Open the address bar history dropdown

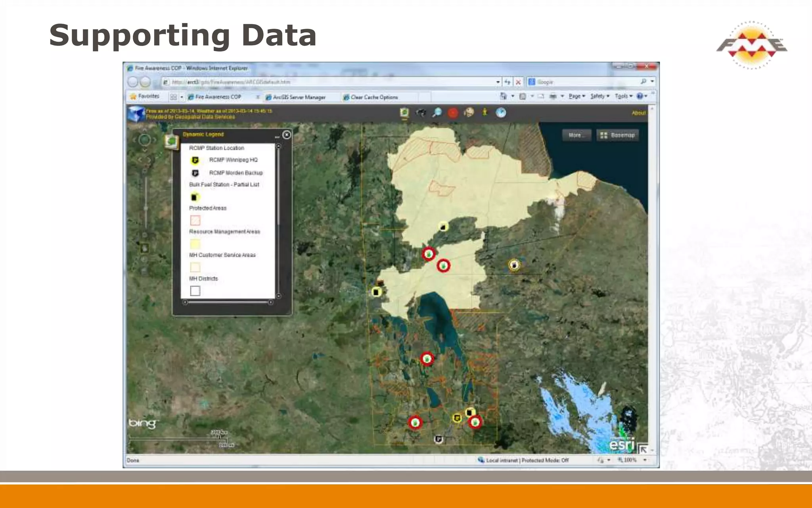coord(498,82)
